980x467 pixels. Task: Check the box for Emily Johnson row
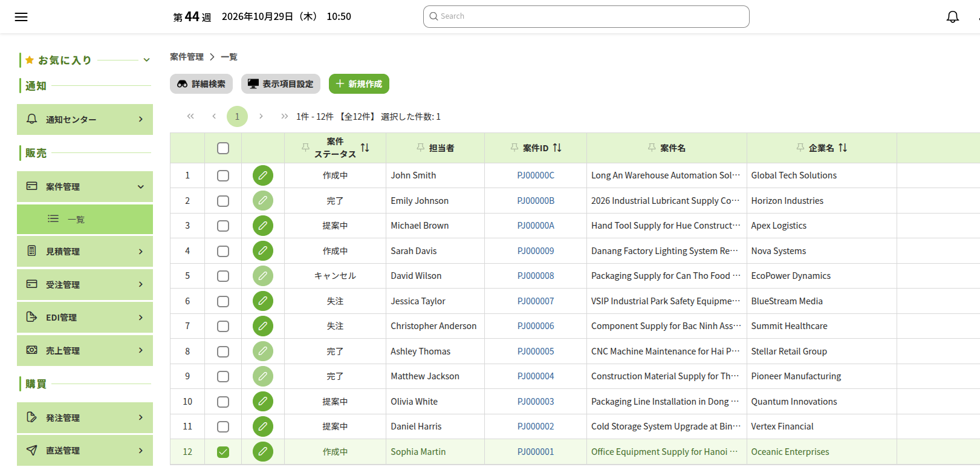(x=223, y=201)
